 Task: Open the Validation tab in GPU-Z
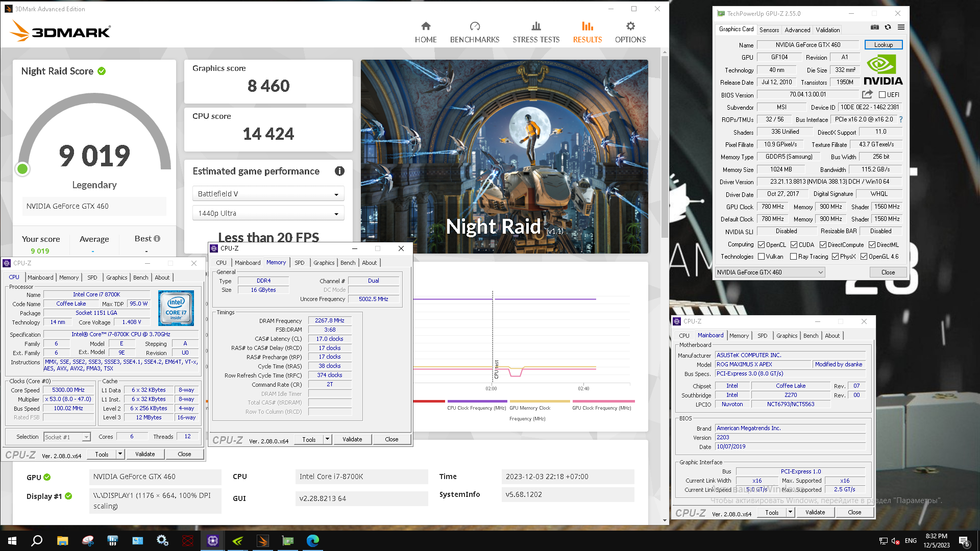pos(827,30)
